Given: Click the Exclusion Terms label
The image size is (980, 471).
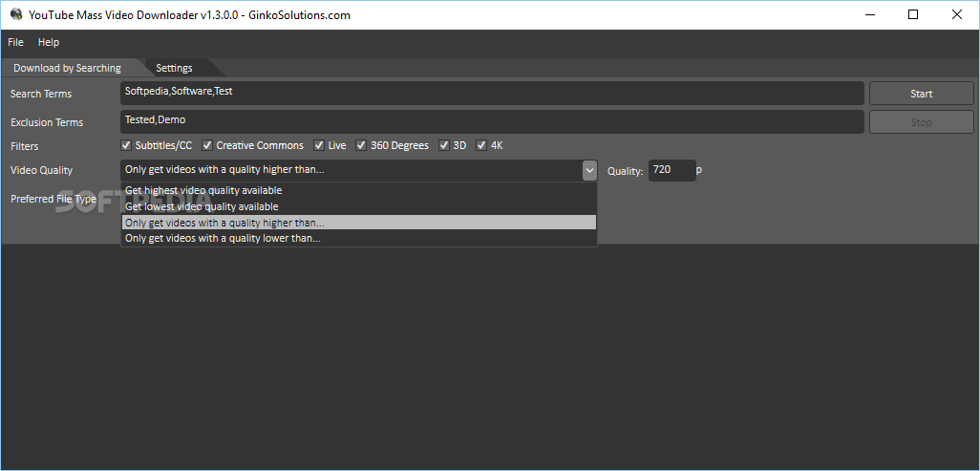Looking at the screenshot, I should point(47,122).
